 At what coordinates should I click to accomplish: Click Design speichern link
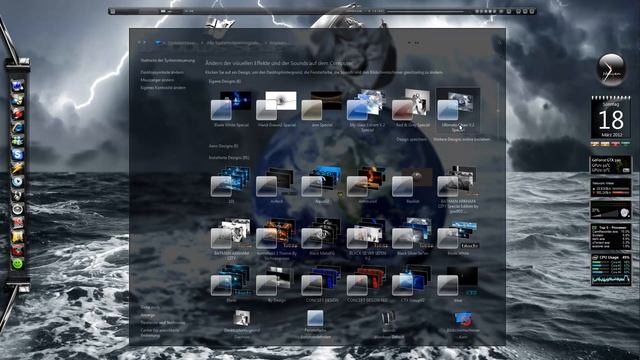tap(411, 139)
